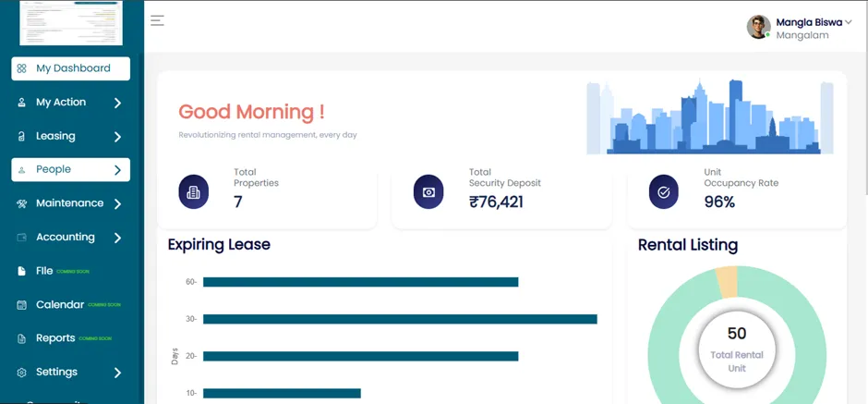Click the logo thumbnail atop sidebar
The image size is (868, 404).
pos(71,23)
